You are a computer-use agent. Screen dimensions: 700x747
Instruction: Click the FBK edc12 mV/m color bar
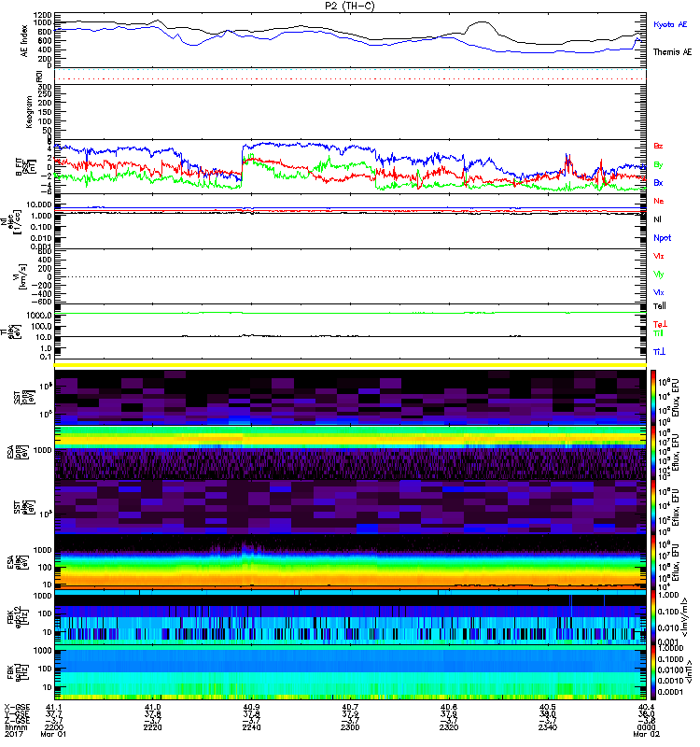tap(653, 616)
